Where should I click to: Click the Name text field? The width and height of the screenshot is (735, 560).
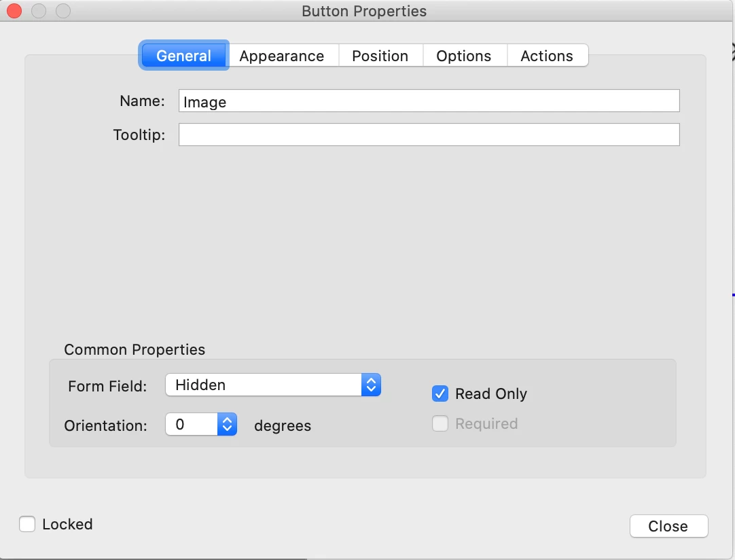429,101
